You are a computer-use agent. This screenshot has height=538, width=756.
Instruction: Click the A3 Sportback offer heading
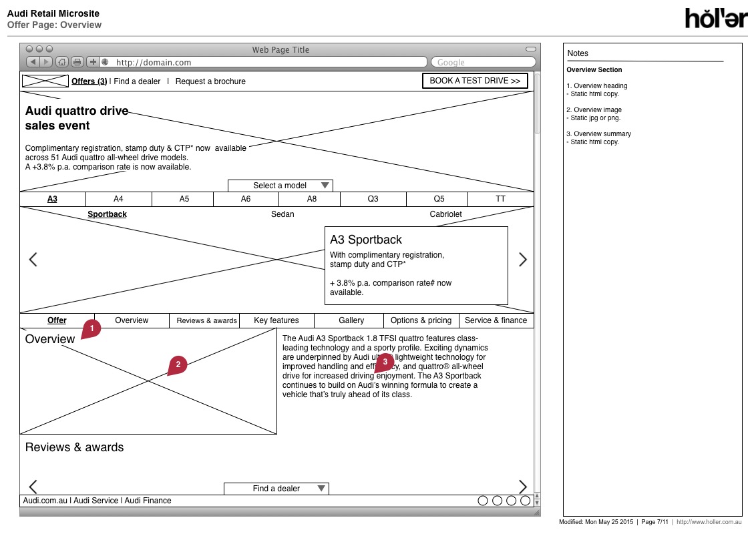366,240
